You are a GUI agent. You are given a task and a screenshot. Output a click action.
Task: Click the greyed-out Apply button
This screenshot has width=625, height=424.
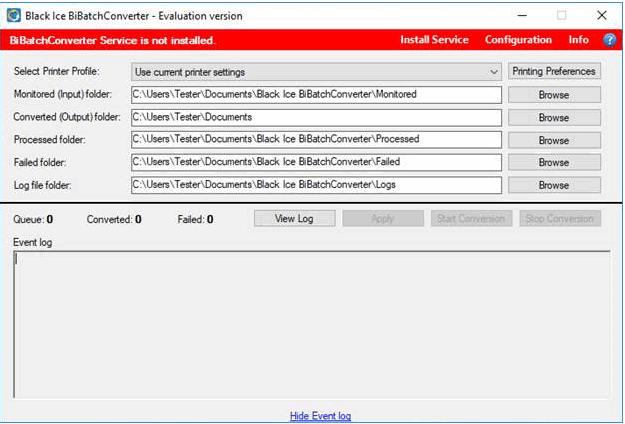tap(383, 218)
